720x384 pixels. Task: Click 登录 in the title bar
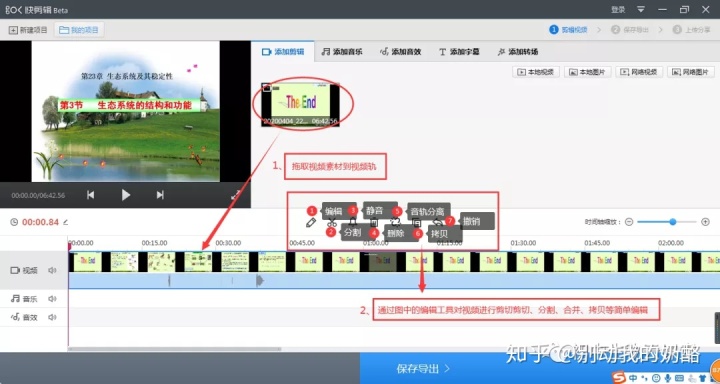pos(618,9)
